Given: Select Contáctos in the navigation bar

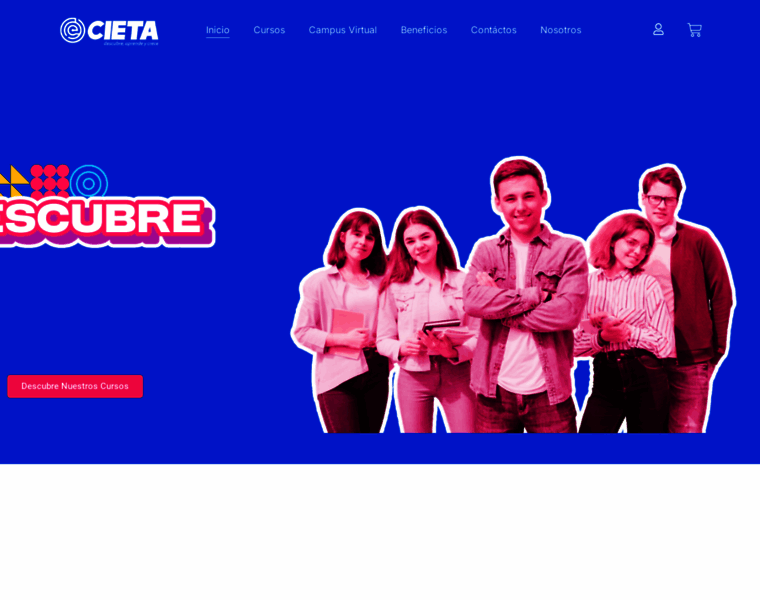Looking at the screenshot, I should coord(493,30).
